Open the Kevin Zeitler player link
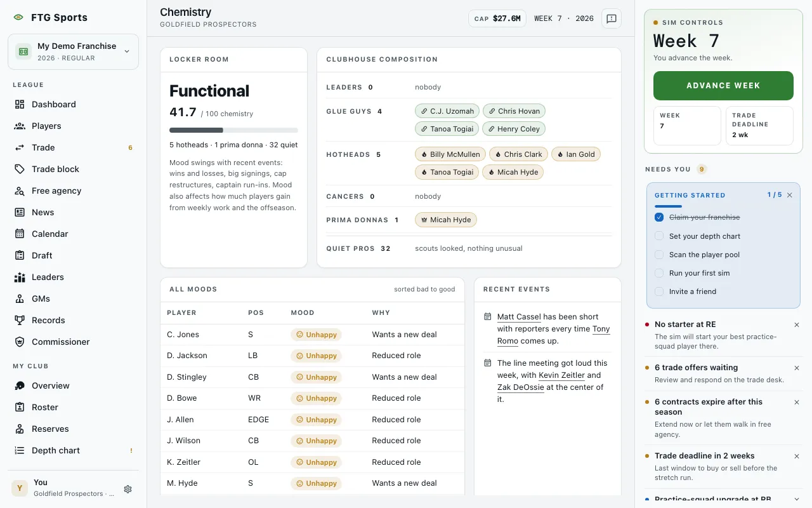The width and height of the screenshot is (812, 508). tap(562, 375)
